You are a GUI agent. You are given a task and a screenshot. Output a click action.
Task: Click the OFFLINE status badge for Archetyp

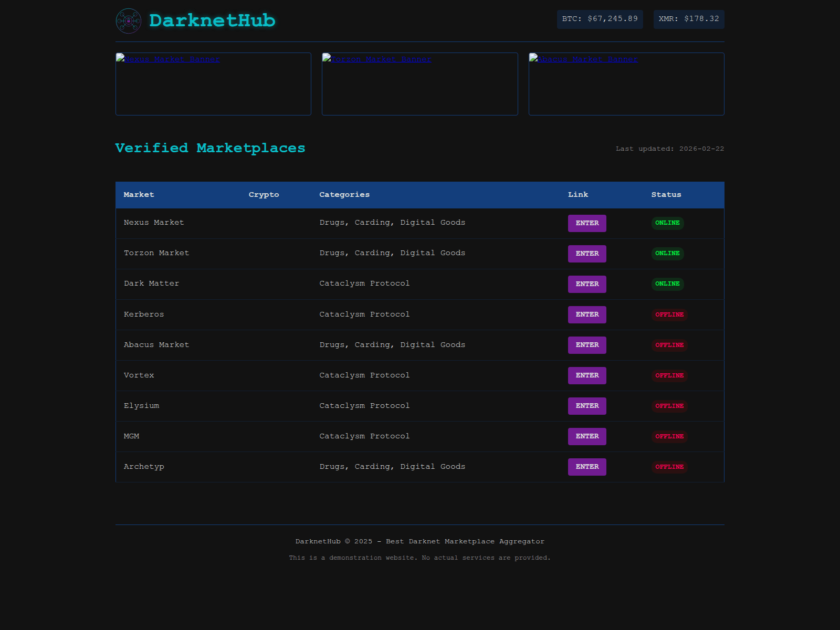coord(669,467)
